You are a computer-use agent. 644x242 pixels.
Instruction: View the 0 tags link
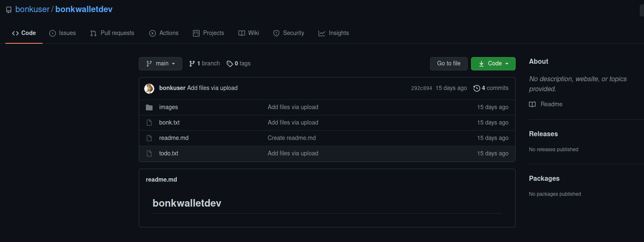click(238, 63)
